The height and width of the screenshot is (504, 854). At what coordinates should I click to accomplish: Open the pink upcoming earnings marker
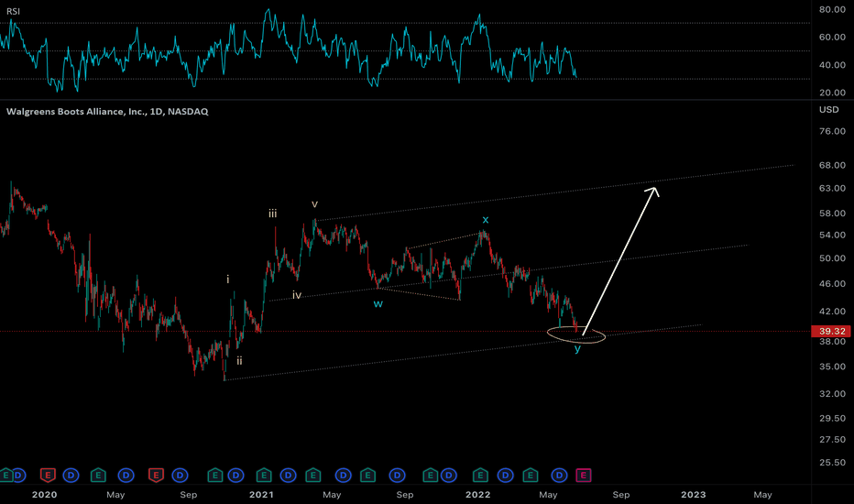point(584,475)
